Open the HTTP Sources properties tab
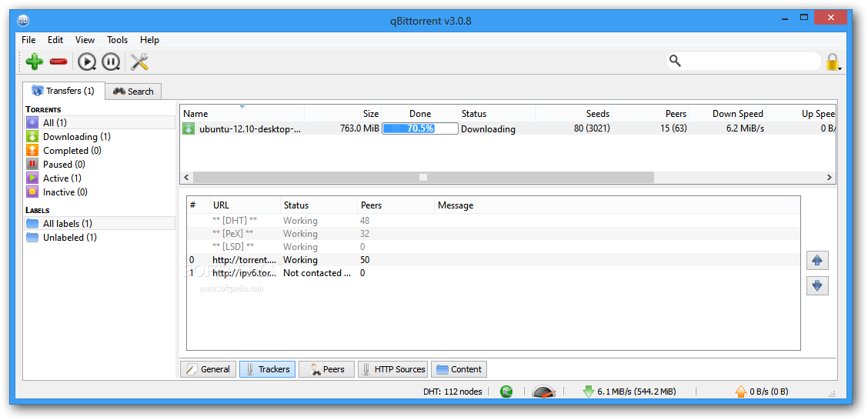The image size is (868, 420). 392,369
